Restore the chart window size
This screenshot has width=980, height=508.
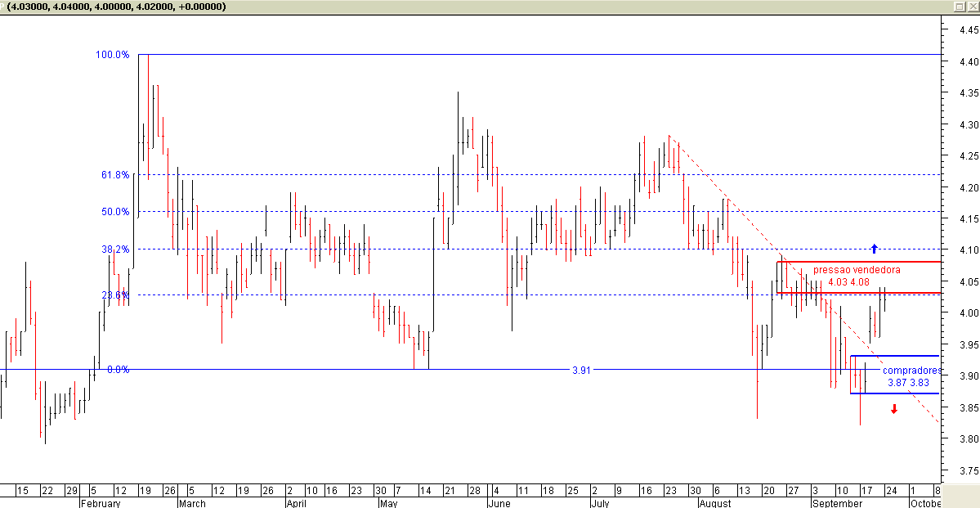pos(960,7)
